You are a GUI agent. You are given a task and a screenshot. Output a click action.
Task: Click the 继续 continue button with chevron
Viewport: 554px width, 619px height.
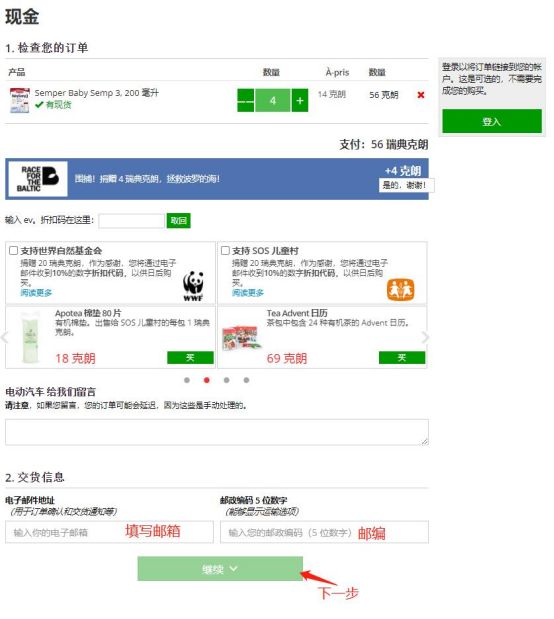pyautogui.click(x=220, y=569)
